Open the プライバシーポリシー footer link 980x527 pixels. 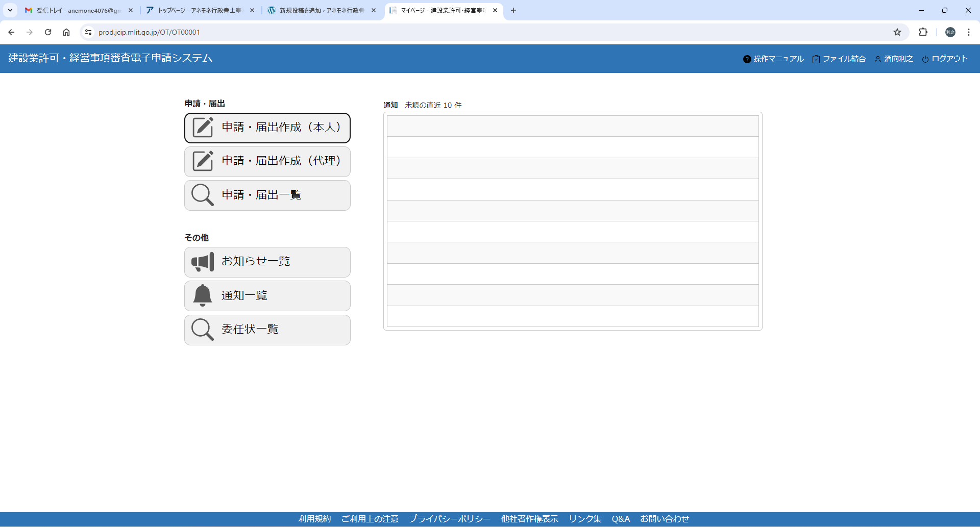pyautogui.click(x=449, y=519)
